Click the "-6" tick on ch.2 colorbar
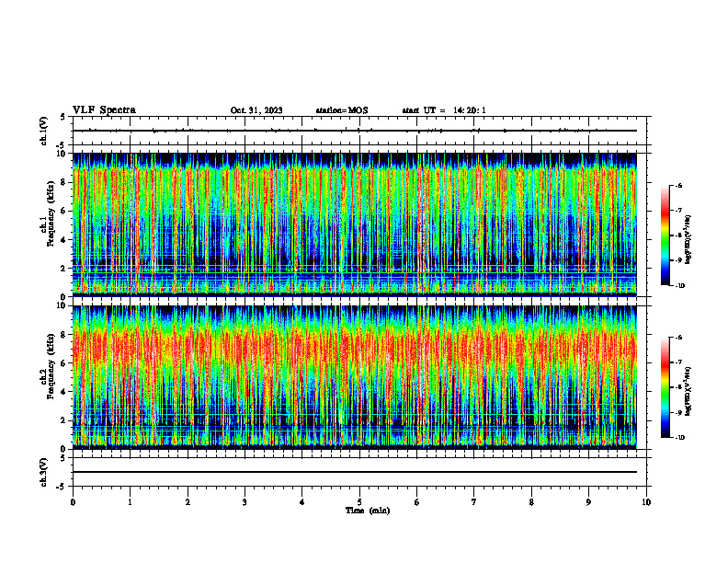Viewport: 728px width, 563px height. click(678, 338)
